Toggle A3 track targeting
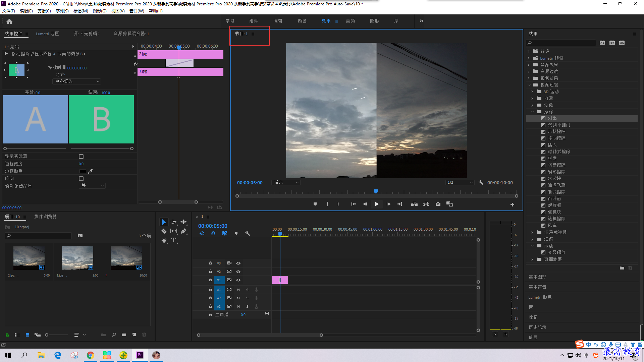The height and width of the screenshot is (362, 644). [219, 306]
